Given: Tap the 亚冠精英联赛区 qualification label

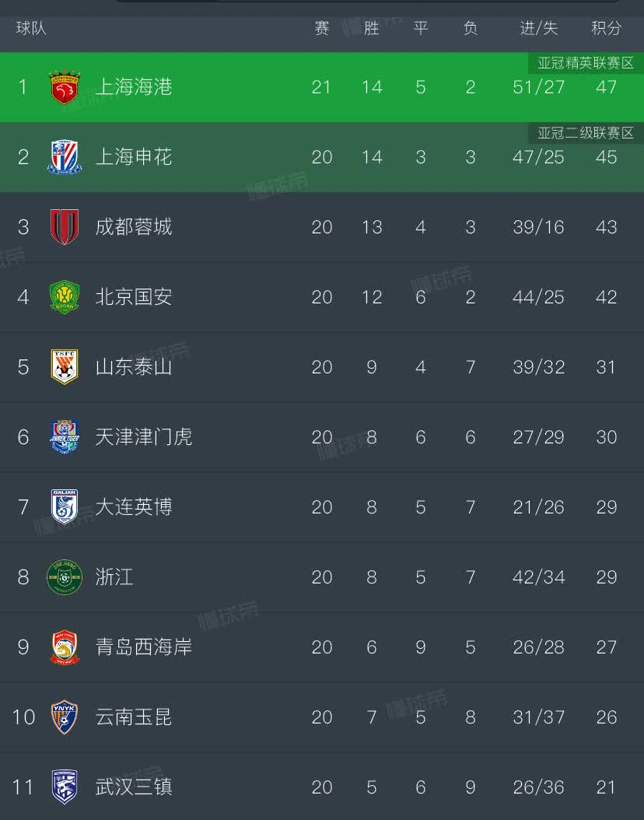Looking at the screenshot, I should click(586, 63).
